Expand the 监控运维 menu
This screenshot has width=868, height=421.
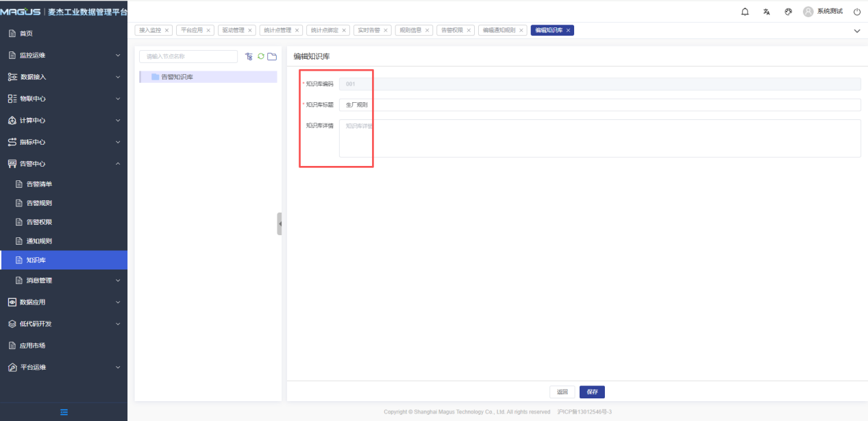pyautogui.click(x=64, y=55)
